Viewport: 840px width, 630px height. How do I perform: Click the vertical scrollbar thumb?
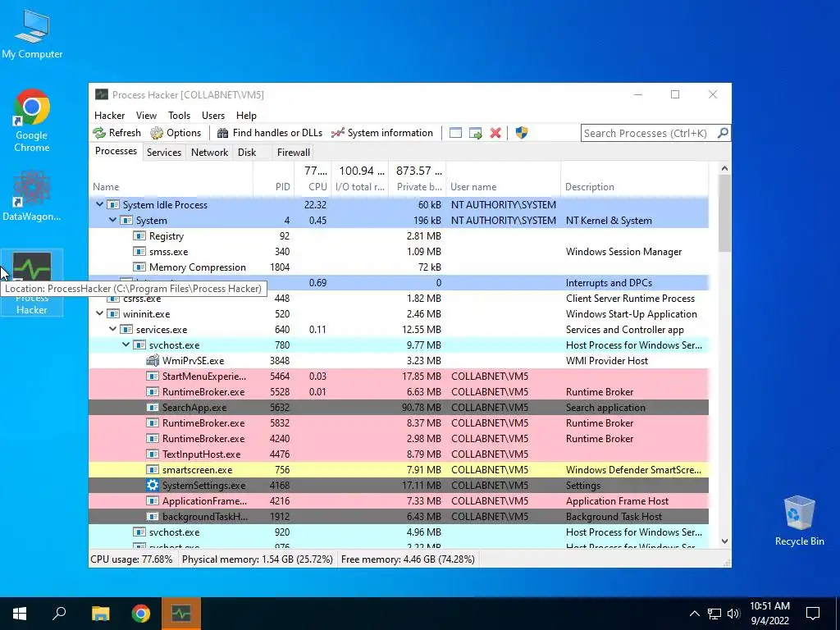tap(724, 213)
